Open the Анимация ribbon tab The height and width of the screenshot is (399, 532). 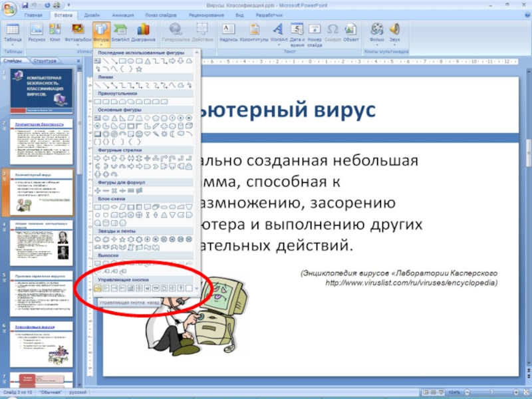click(x=123, y=15)
